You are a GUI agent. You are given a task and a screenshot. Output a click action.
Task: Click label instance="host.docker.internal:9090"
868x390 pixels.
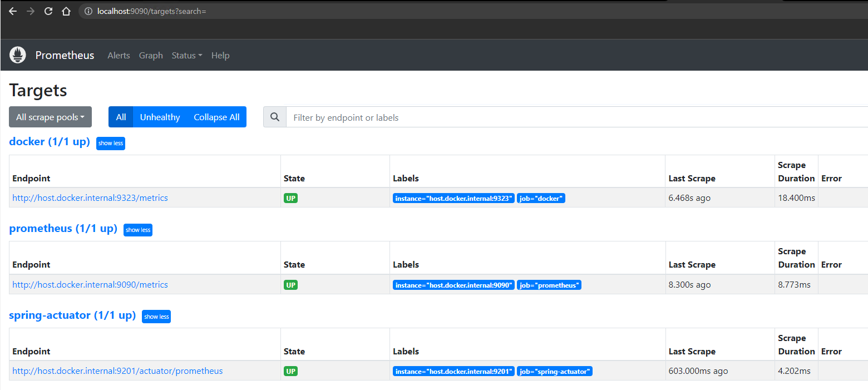(453, 285)
